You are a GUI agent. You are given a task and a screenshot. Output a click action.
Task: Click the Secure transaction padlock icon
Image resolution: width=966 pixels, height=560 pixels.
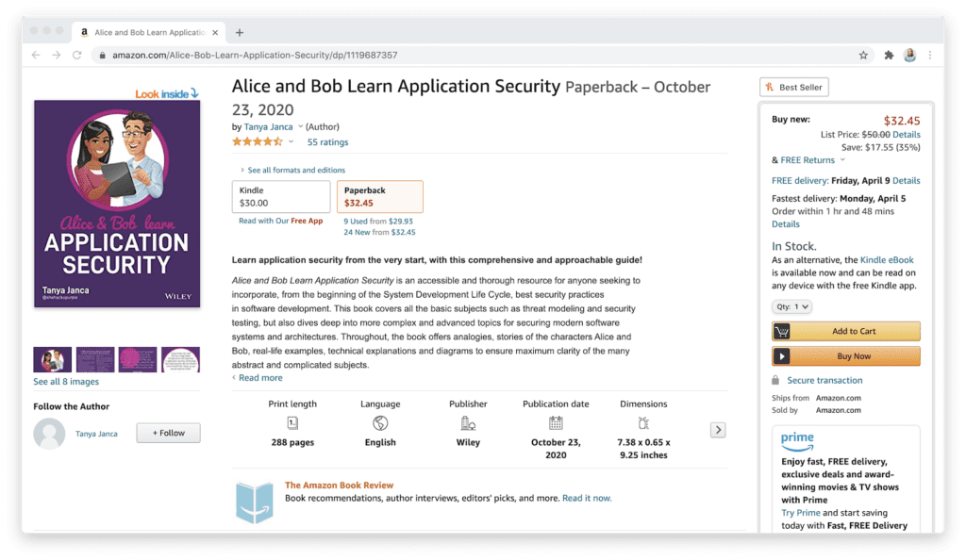775,380
